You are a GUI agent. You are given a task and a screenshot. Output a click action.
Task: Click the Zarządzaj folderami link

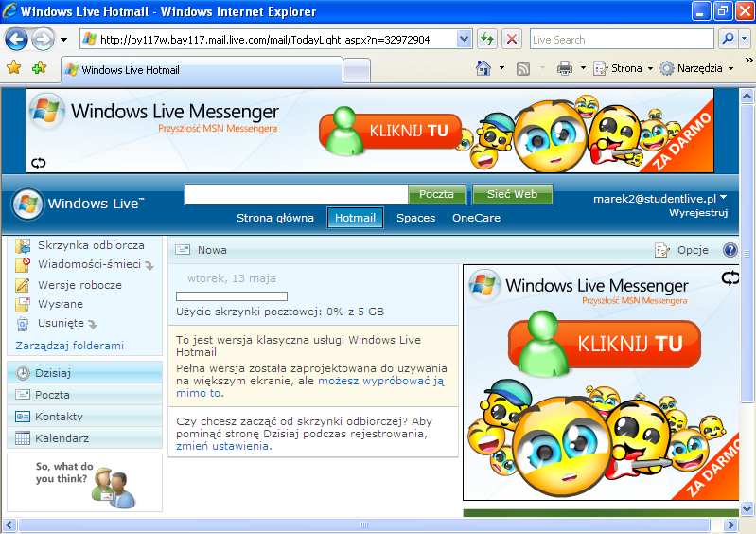pos(69,346)
